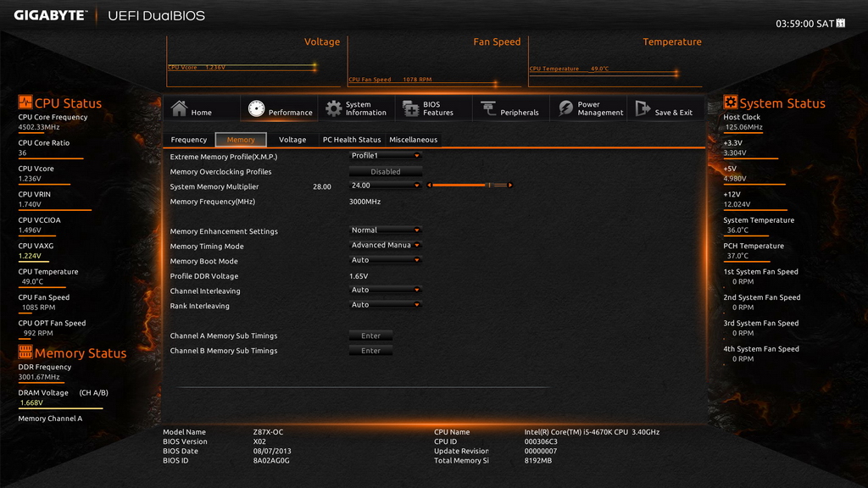
Task: Click the Memory Overclocking Profiles Disabled button
Action: point(386,171)
